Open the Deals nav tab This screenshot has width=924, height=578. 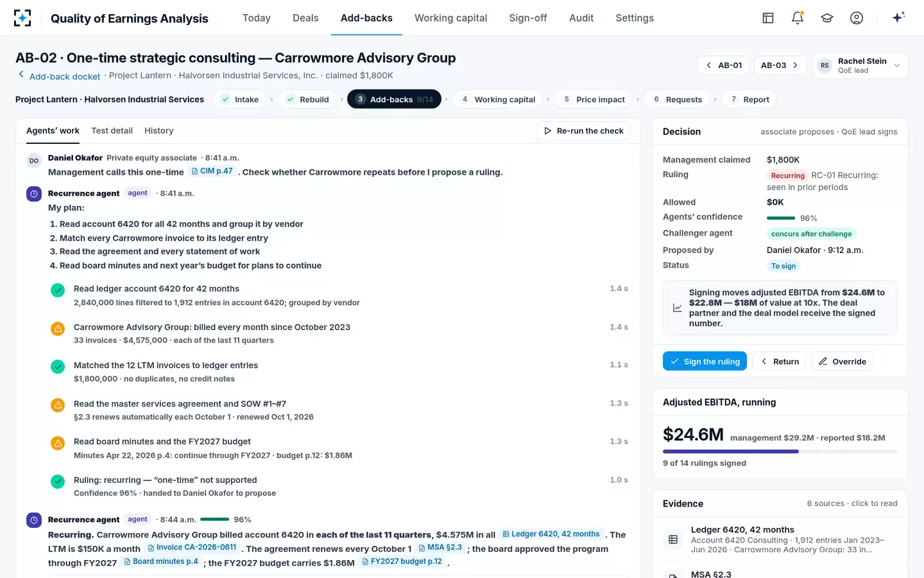[305, 18]
